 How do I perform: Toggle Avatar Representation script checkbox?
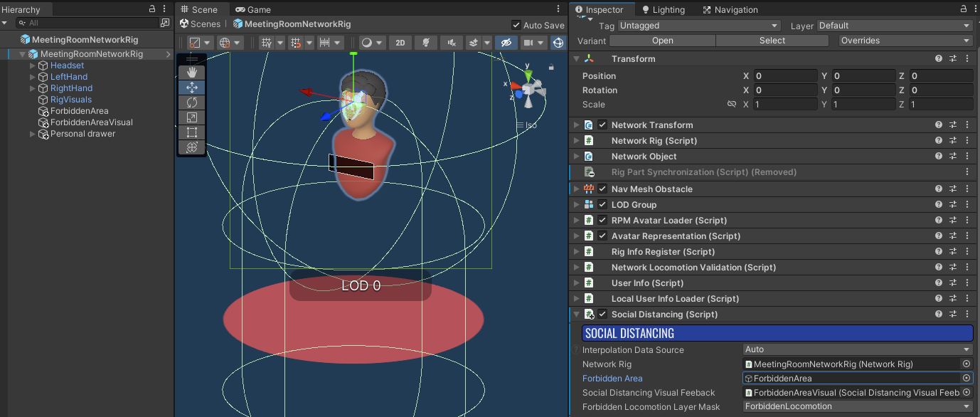[602, 236]
